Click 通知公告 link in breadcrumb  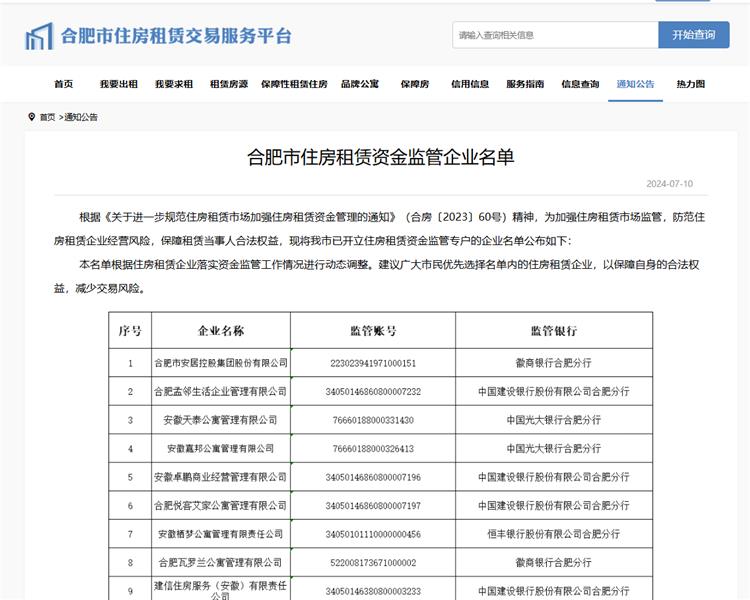point(81,117)
